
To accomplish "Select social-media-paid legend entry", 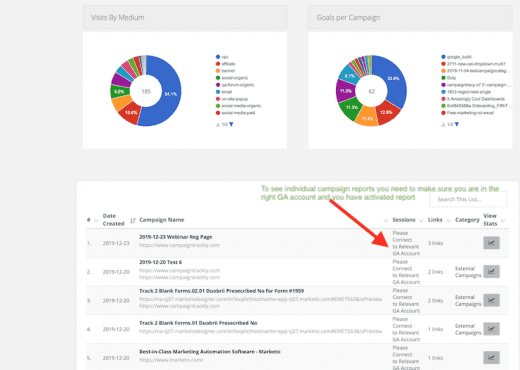I will coord(236,113).
